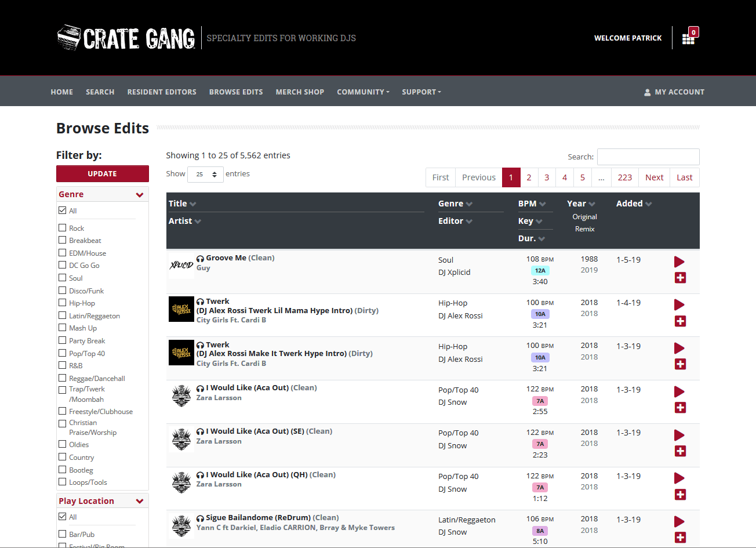Play the Groove Me (Clean) edit

coord(679,262)
